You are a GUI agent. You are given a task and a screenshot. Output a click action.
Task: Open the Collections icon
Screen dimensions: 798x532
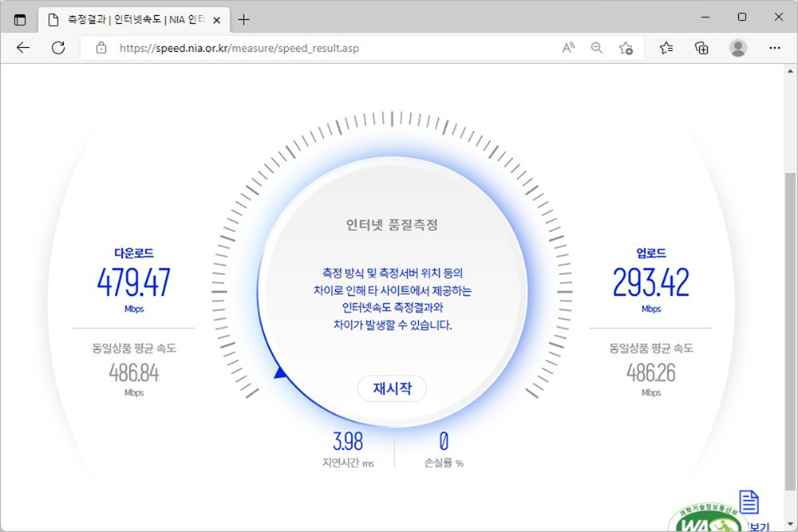tap(701, 48)
